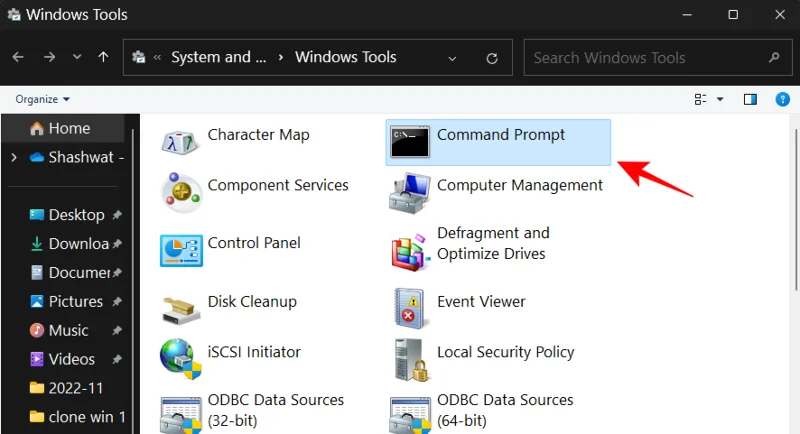The image size is (800, 434).
Task: Open Computer Management
Action: pyautogui.click(x=519, y=186)
